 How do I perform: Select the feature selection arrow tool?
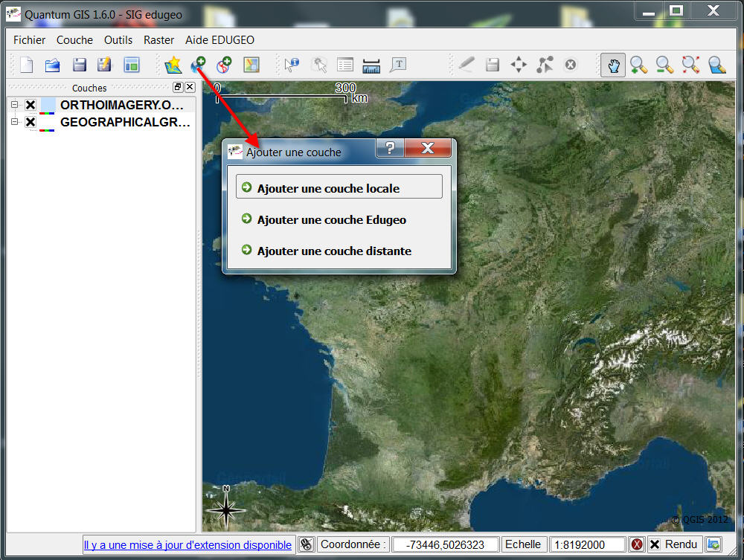coord(319,65)
